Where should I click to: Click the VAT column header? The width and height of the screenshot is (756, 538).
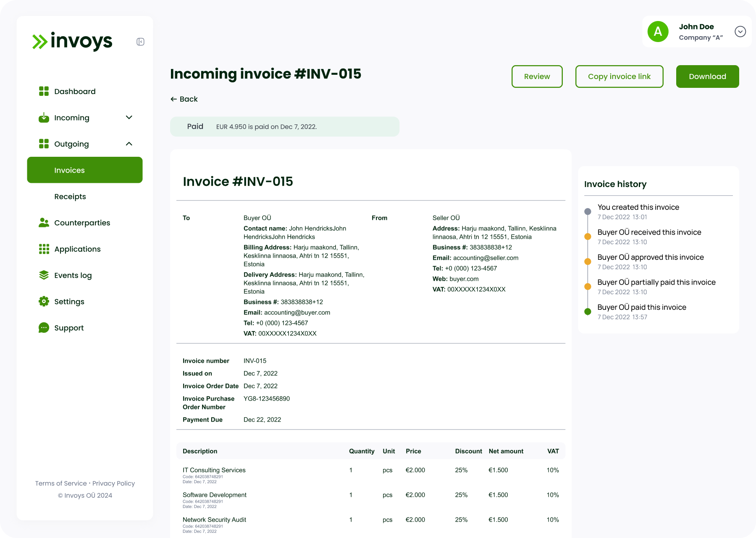tap(553, 451)
